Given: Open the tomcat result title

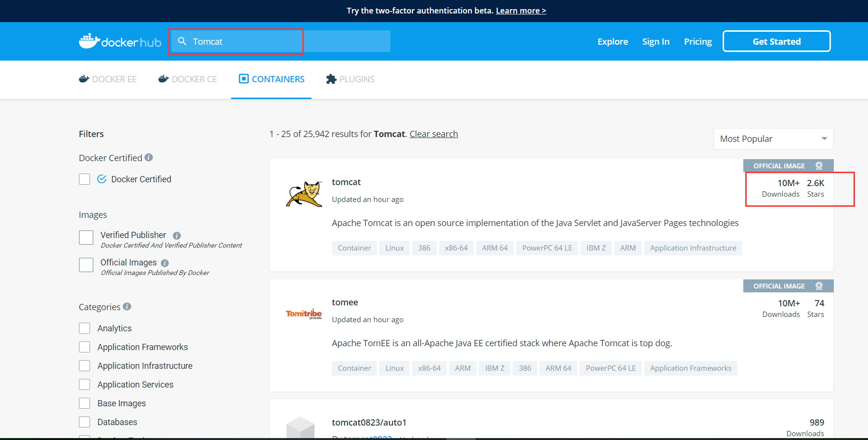Looking at the screenshot, I should point(346,182).
